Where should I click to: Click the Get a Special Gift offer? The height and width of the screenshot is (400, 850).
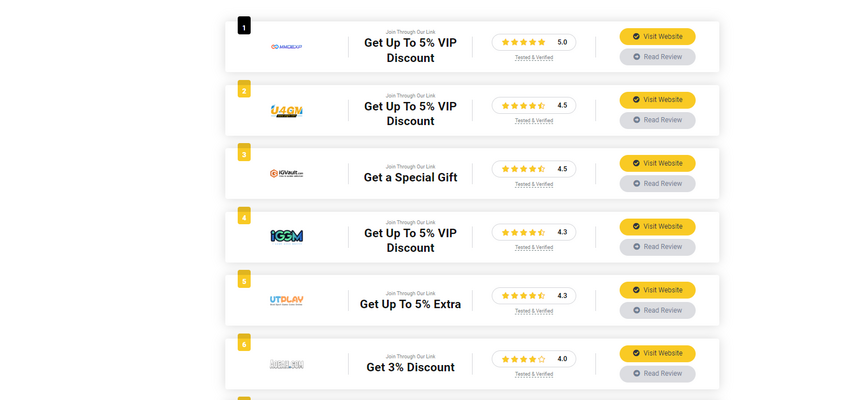point(410,177)
